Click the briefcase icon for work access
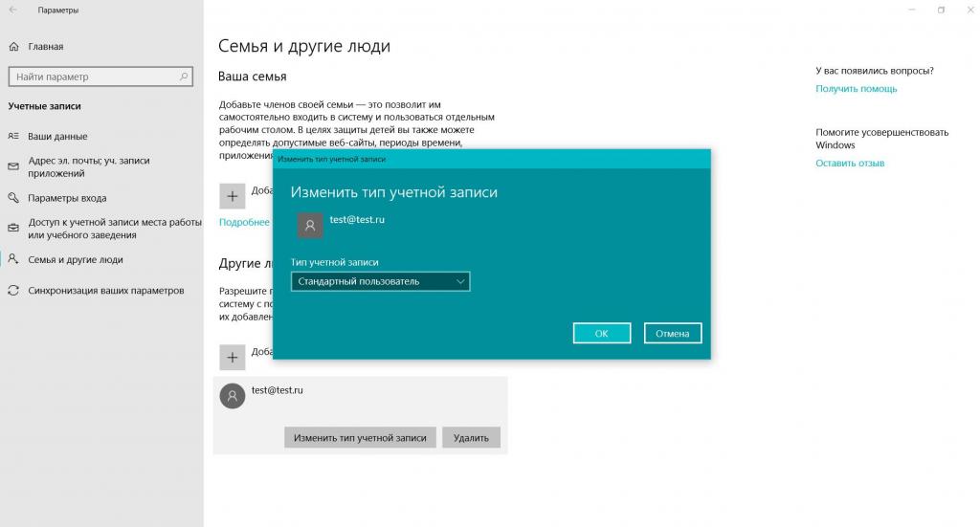Screen dimensions: 980x527 click(x=13, y=228)
